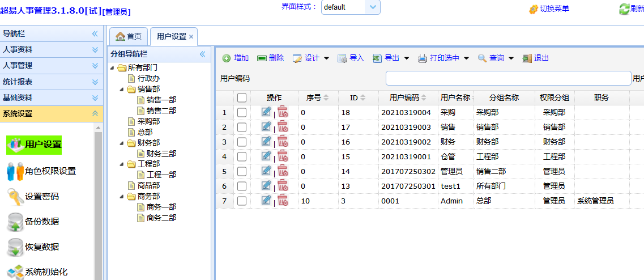Collapse the 导航栏 panel

coord(95,33)
